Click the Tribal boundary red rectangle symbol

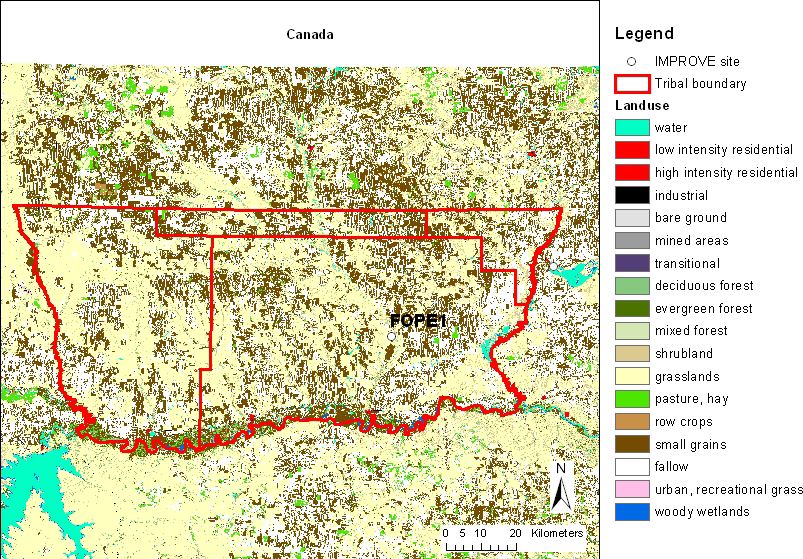pyautogui.click(x=632, y=83)
